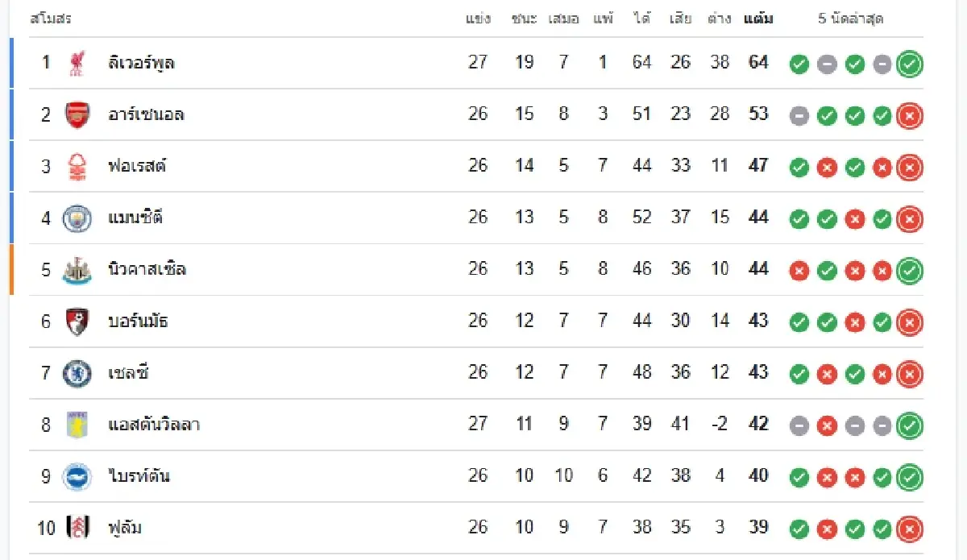This screenshot has width=967, height=560.
Task: Select the นิวคาสเซิล team row name
Action: pyautogui.click(x=147, y=269)
